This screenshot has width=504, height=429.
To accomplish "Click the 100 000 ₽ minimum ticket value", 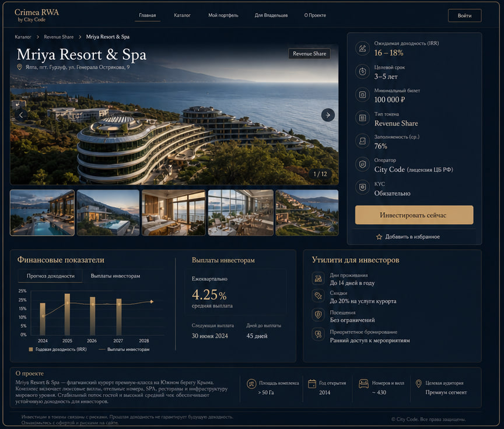I will pyautogui.click(x=390, y=100).
